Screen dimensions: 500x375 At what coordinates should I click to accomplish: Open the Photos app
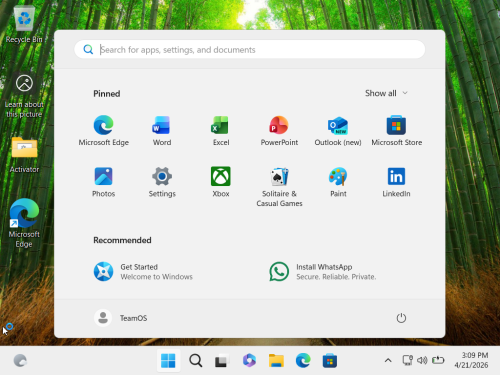(103, 182)
